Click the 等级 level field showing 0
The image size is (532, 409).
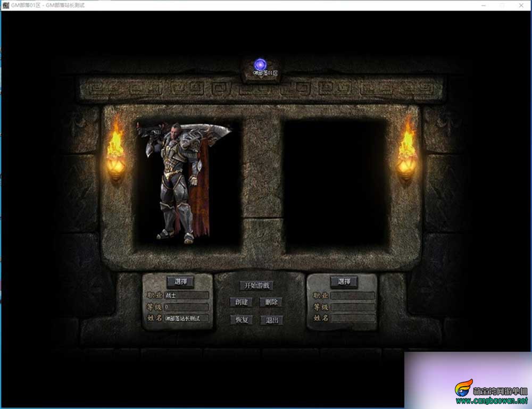point(186,307)
